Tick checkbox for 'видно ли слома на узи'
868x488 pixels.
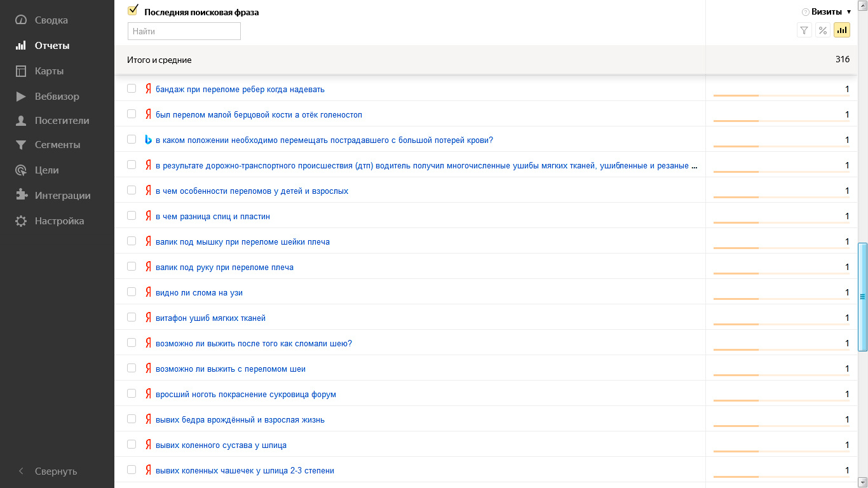pos(132,292)
